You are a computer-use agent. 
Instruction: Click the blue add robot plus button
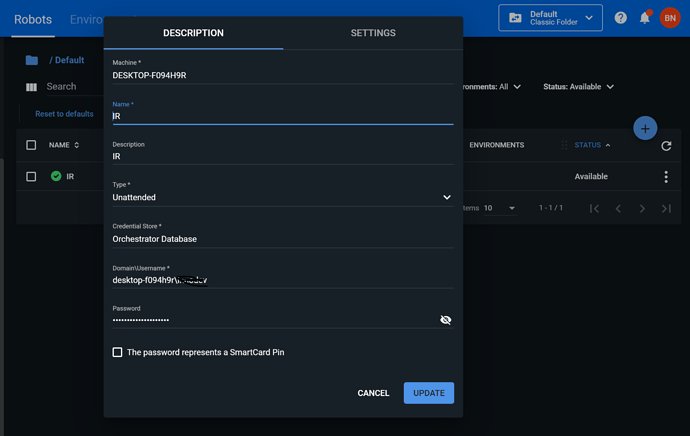pos(645,128)
